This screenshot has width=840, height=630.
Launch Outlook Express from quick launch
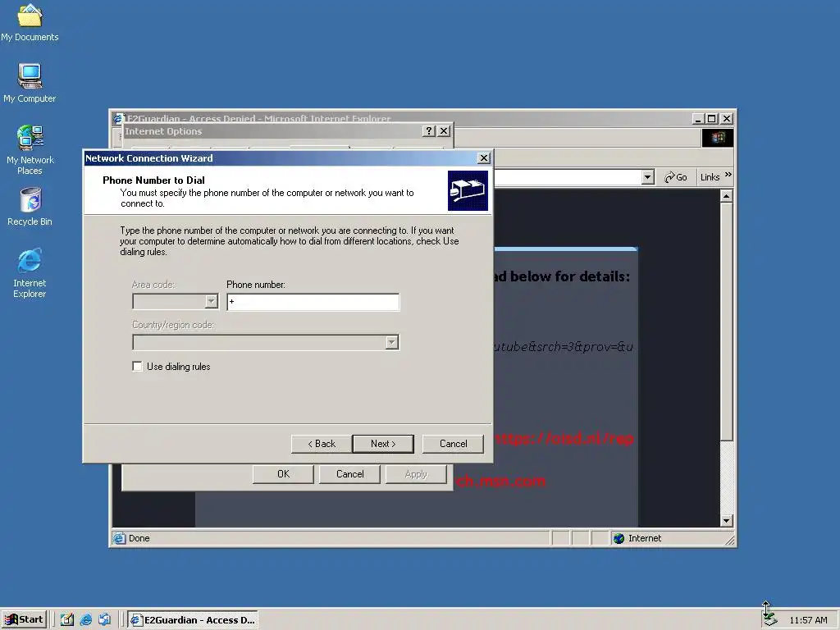[x=104, y=620]
